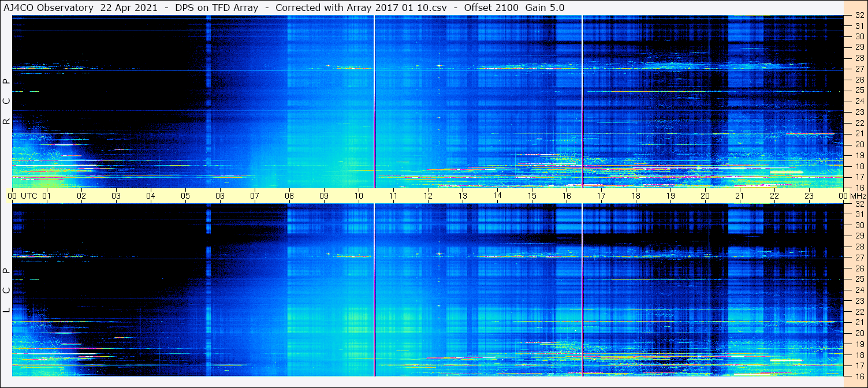Click hour label '11' on time axis
This screenshot has height=388, width=868.
(393, 196)
